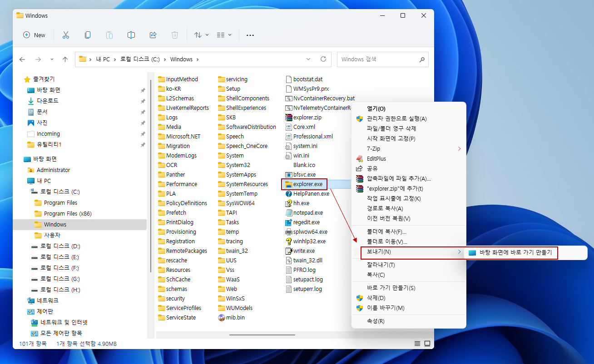Select the bfsvc.exe file
Image resolution: width=594 pixels, height=364 pixels.
click(x=300, y=175)
